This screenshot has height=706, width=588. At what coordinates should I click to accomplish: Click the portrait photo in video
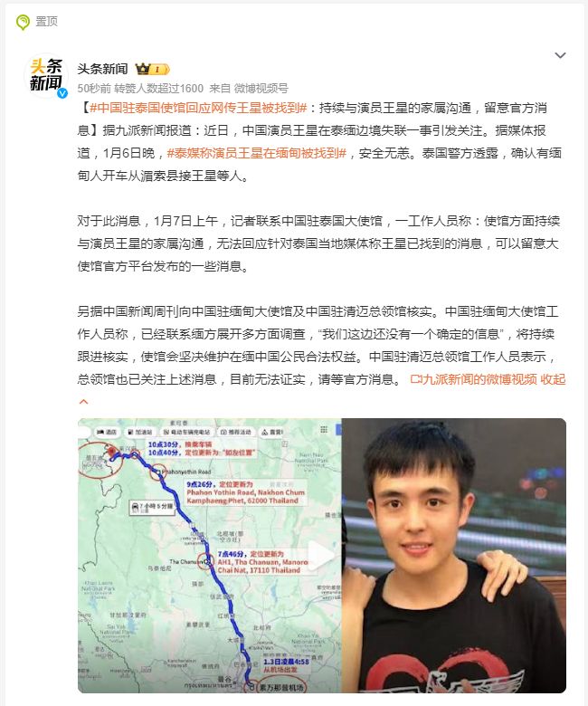(x=453, y=556)
